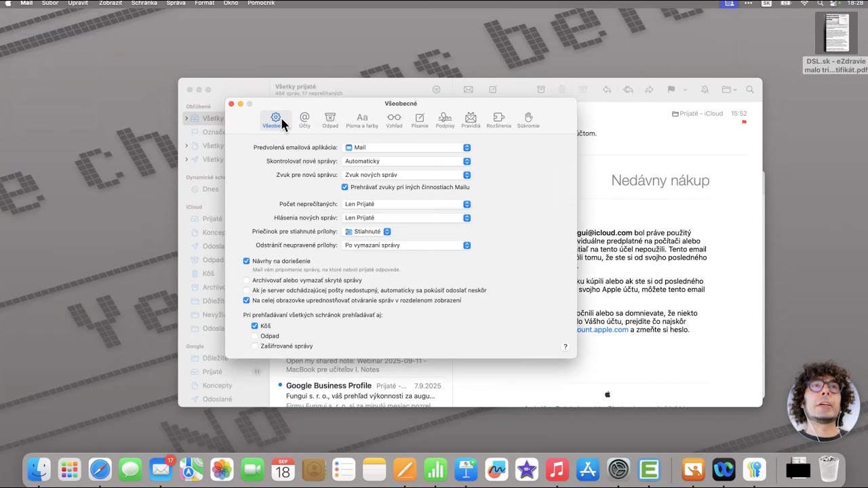Check the Zašifrované správy checkbox
Viewport: 868px width, 488px height.
[x=255, y=346]
